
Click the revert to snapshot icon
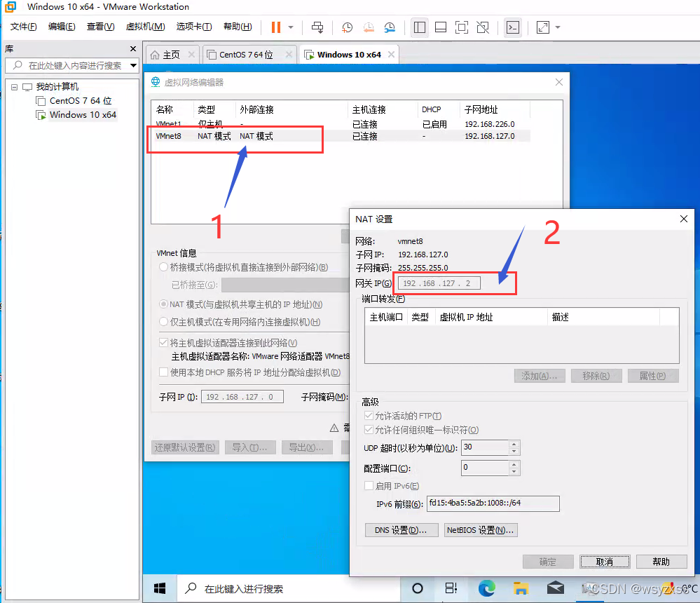pos(369,27)
